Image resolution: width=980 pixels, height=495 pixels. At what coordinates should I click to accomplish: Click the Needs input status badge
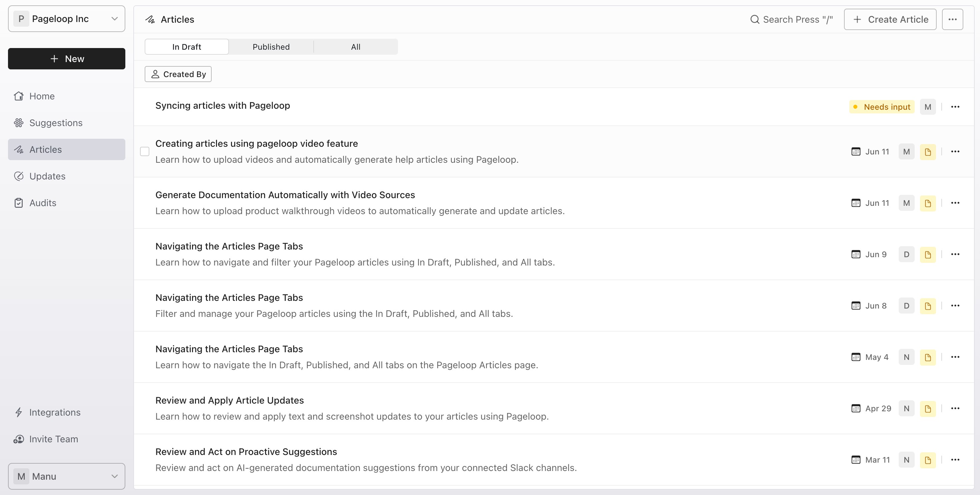click(882, 107)
